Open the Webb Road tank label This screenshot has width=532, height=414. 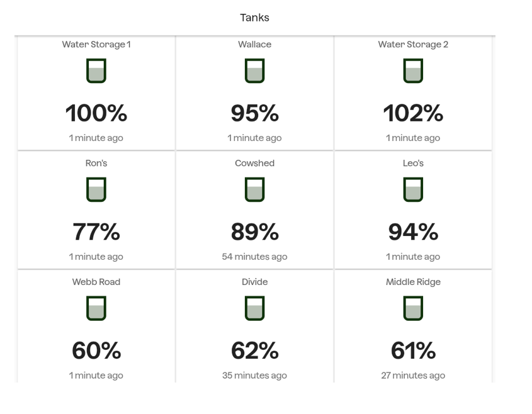point(96,282)
